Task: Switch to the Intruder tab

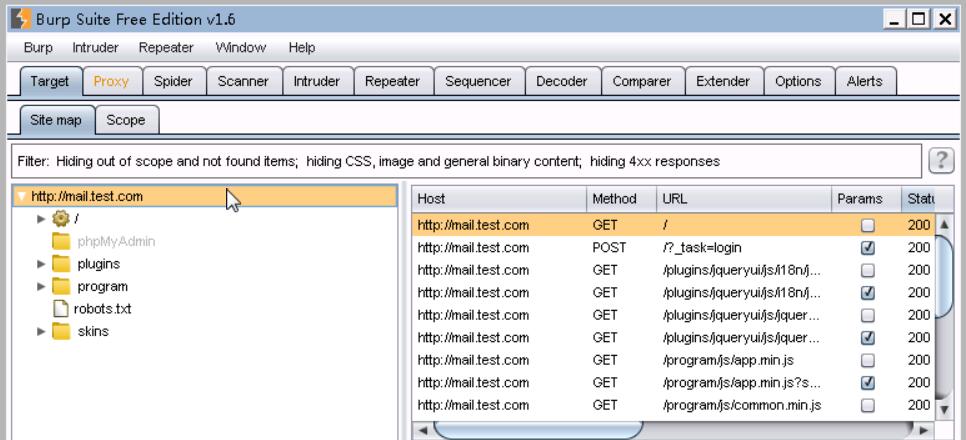Action: pyautogui.click(x=317, y=81)
